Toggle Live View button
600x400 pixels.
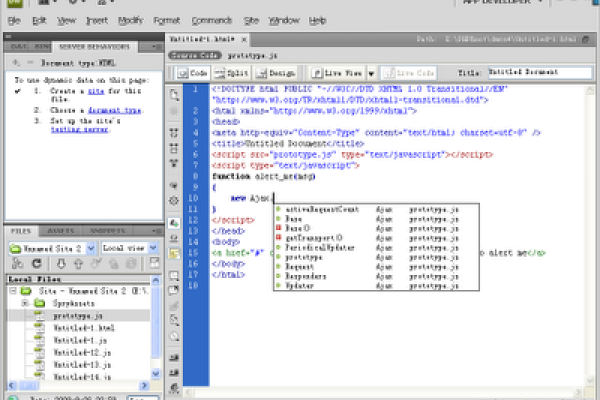338,73
